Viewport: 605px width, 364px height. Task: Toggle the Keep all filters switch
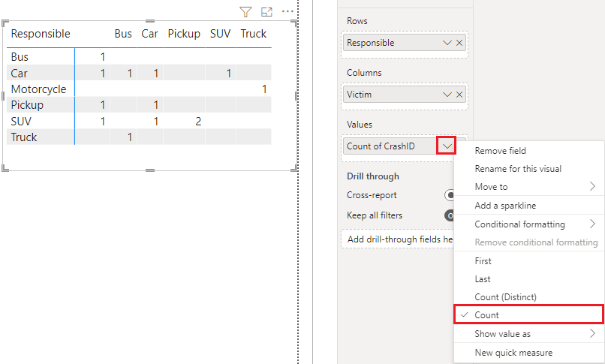(450, 215)
